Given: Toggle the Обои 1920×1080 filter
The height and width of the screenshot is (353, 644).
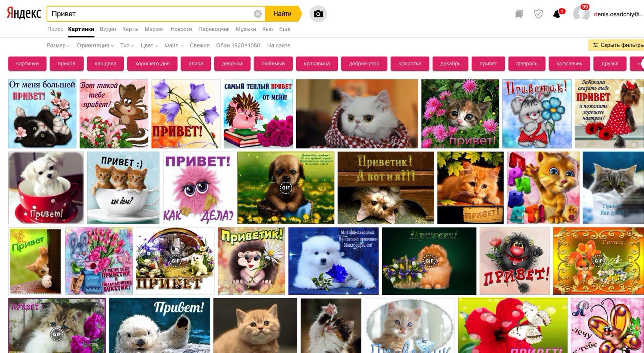Looking at the screenshot, I should (x=238, y=45).
